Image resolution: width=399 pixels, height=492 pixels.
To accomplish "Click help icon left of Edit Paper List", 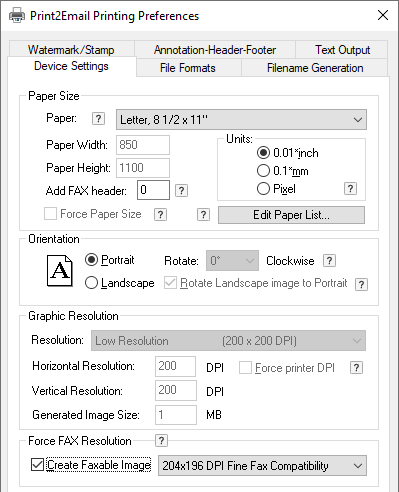I will pos(203,215).
